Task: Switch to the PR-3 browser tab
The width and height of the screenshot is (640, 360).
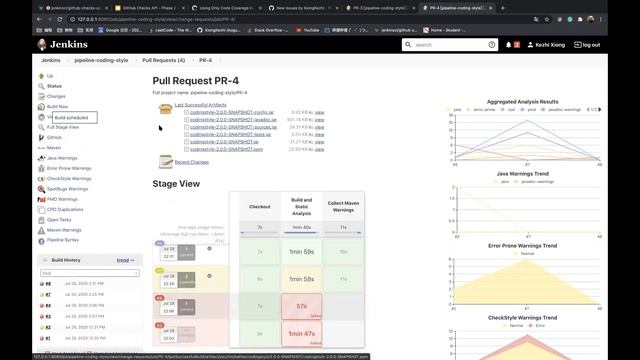Action: pos(377,8)
